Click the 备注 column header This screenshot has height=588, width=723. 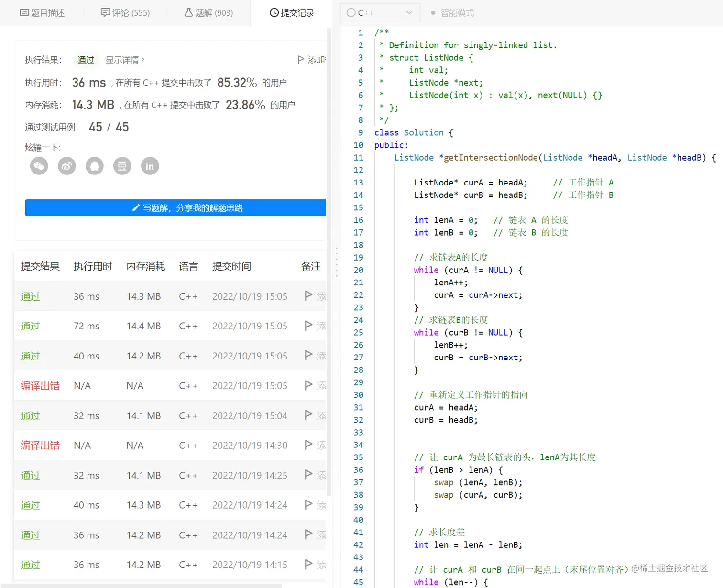pyautogui.click(x=311, y=266)
